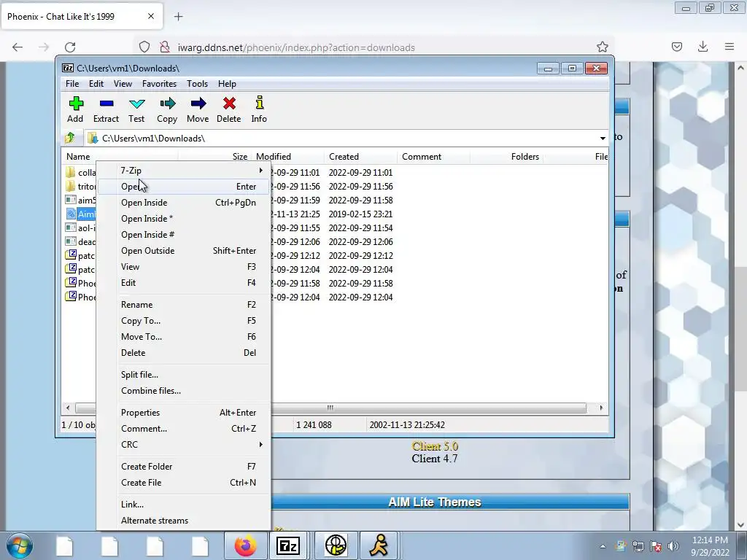Reload the page in Firefox
Screen dimensions: 747x560
point(70,47)
